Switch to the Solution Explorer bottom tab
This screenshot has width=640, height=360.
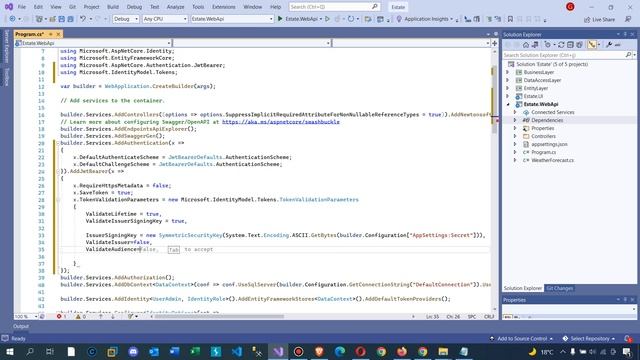pos(522,288)
